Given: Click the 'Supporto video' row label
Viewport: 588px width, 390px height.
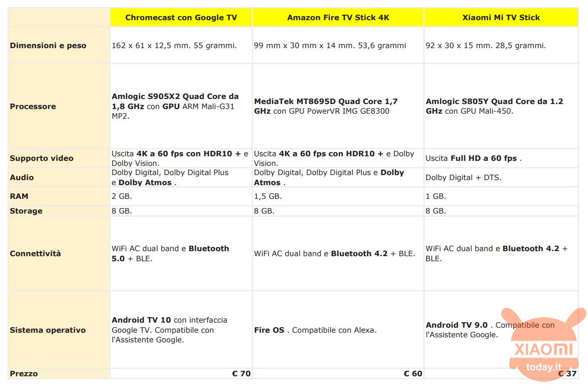Looking at the screenshot, I should click(x=59, y=158).
